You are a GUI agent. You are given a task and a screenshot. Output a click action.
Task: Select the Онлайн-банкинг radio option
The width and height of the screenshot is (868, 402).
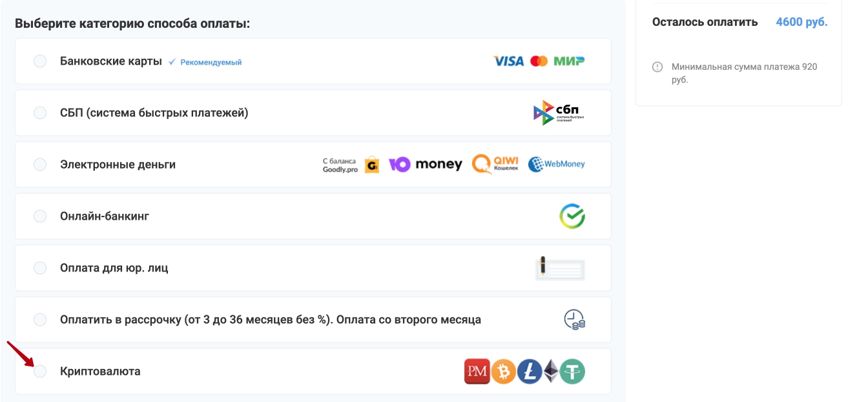[40, 217]
